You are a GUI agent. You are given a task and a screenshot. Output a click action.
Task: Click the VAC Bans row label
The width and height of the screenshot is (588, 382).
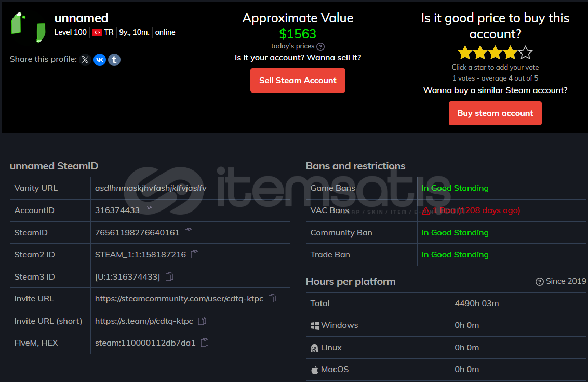(330, 210)
